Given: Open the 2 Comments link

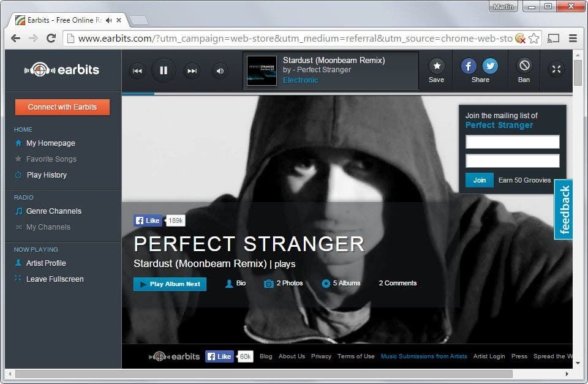Looking at the screenshot, I should click(398, 283).
